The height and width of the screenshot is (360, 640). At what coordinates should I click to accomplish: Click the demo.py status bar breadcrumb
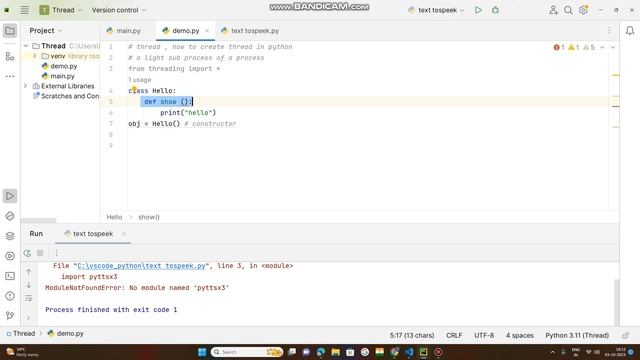[x=66, y=333]
